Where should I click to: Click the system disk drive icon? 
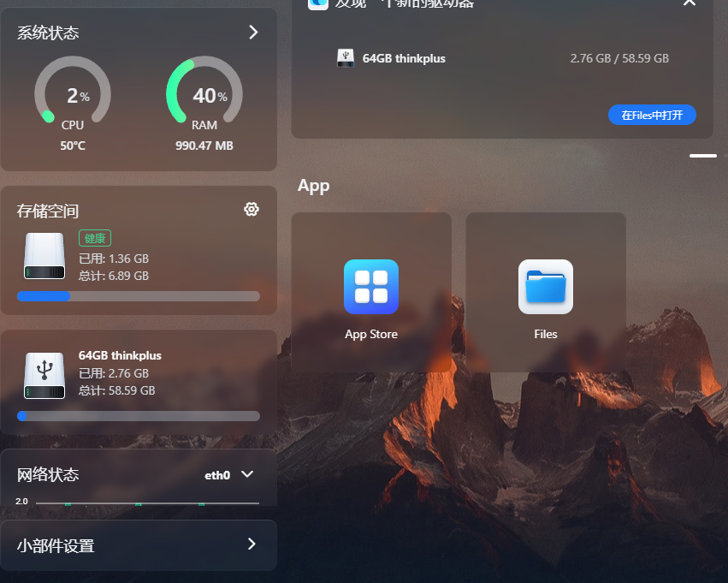44,256
